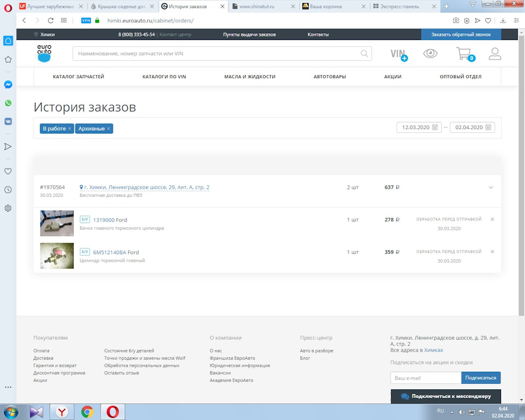
Task: Open the Opera main menu logo
Action: 8,7
